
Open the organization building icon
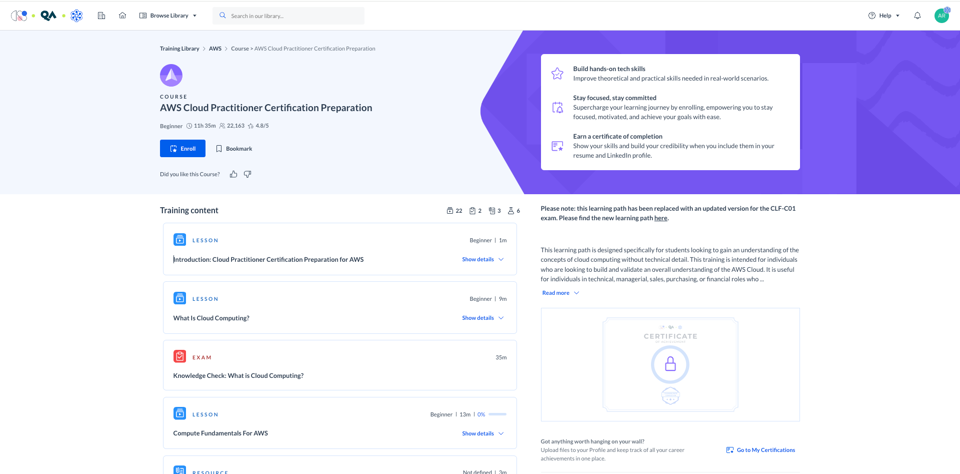(x=102, y=16)
